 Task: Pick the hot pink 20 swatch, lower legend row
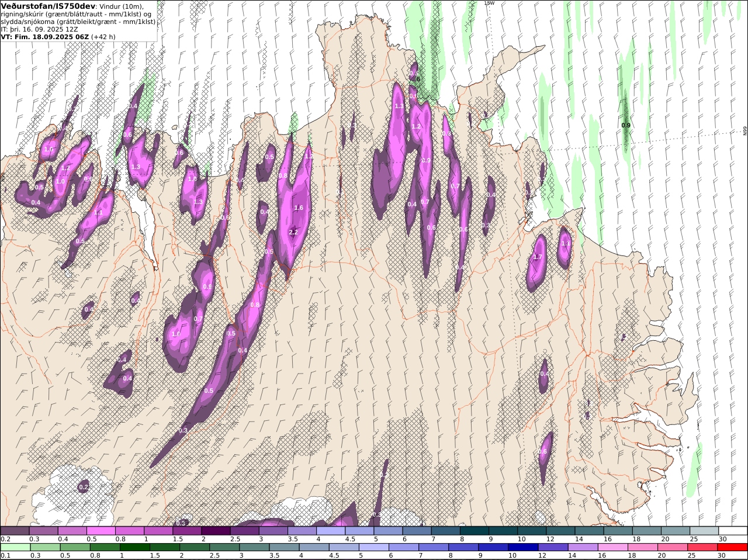click(x=673, y=547)
